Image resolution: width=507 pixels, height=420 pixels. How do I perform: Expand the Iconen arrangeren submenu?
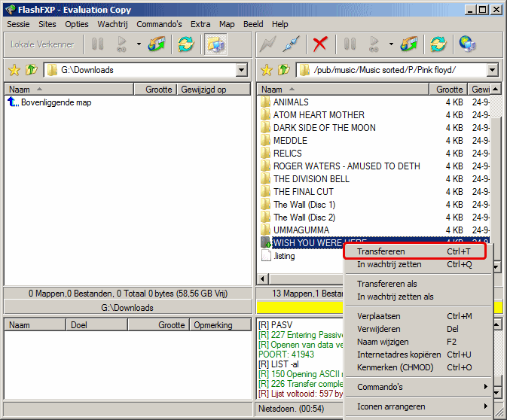418,406
